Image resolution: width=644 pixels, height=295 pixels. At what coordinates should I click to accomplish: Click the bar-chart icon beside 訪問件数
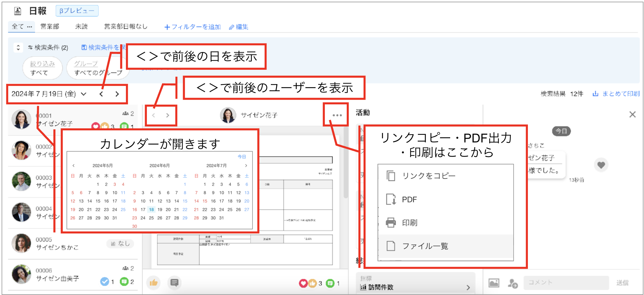[x=363, y=287]
